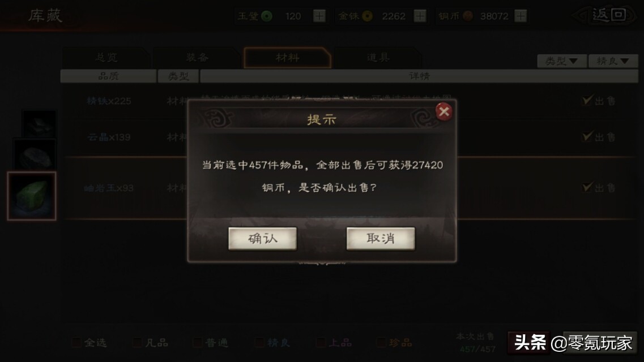Close the 提示 dialog with red X
The width and height of the screenshot is (644, 362).
[x=444, y=111]
